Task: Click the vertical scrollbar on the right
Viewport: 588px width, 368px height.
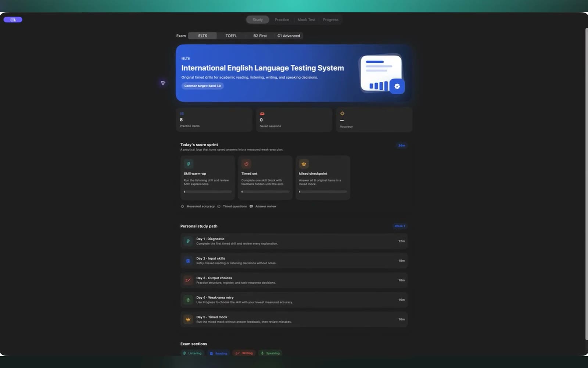Action: pos(587,184)
